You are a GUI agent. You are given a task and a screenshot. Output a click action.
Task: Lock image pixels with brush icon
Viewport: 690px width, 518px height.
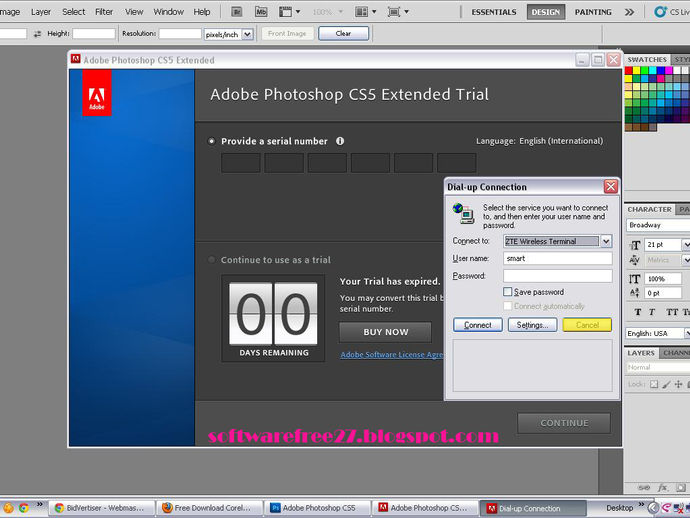666,384
